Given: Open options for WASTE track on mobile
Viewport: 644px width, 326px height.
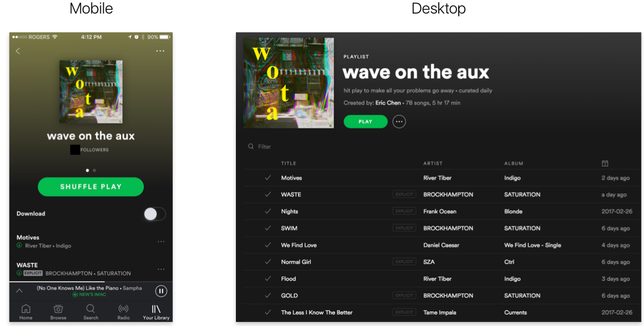Looking at the screenshot, I should click(161, 269).
